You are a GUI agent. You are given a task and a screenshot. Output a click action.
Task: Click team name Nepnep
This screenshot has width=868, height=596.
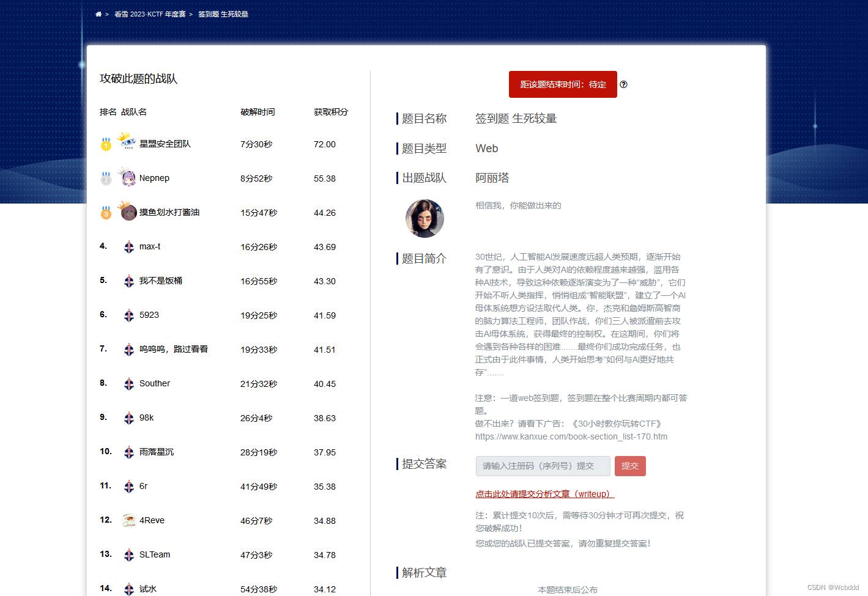tap(154, 178)
